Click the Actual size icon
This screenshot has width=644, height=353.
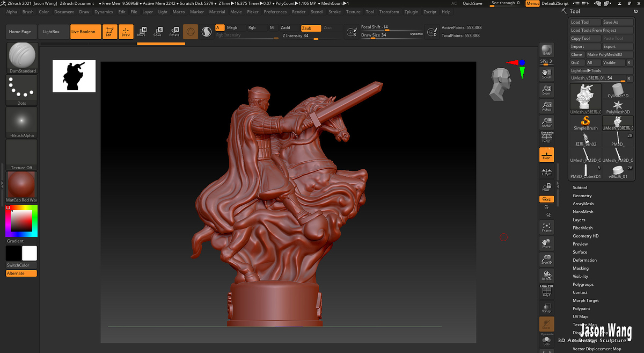point(546,106)
